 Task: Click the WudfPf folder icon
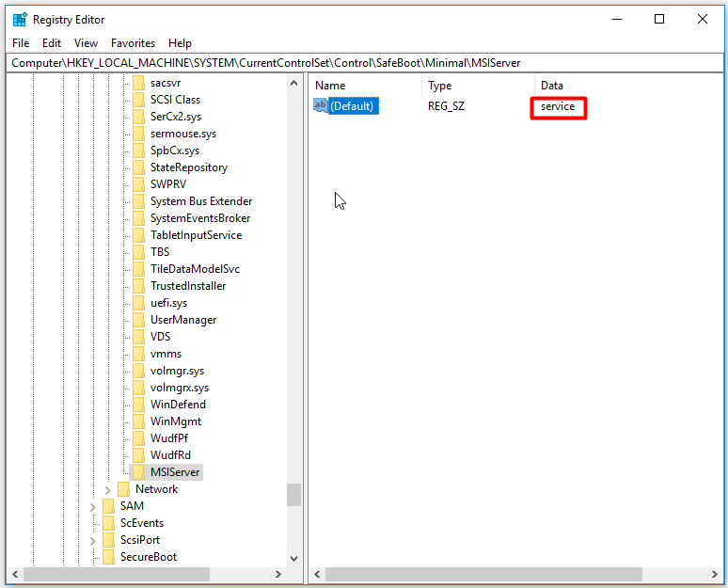pos(138,438)
